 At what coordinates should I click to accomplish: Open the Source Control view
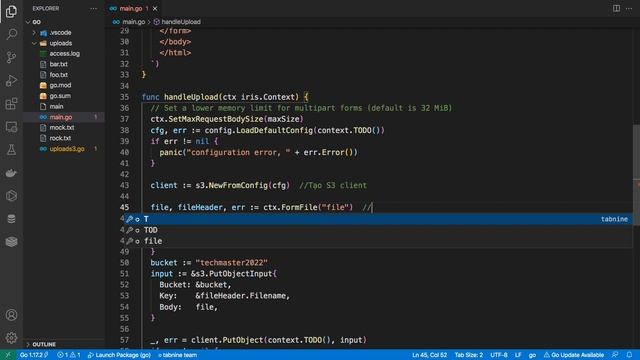(11, 57)
